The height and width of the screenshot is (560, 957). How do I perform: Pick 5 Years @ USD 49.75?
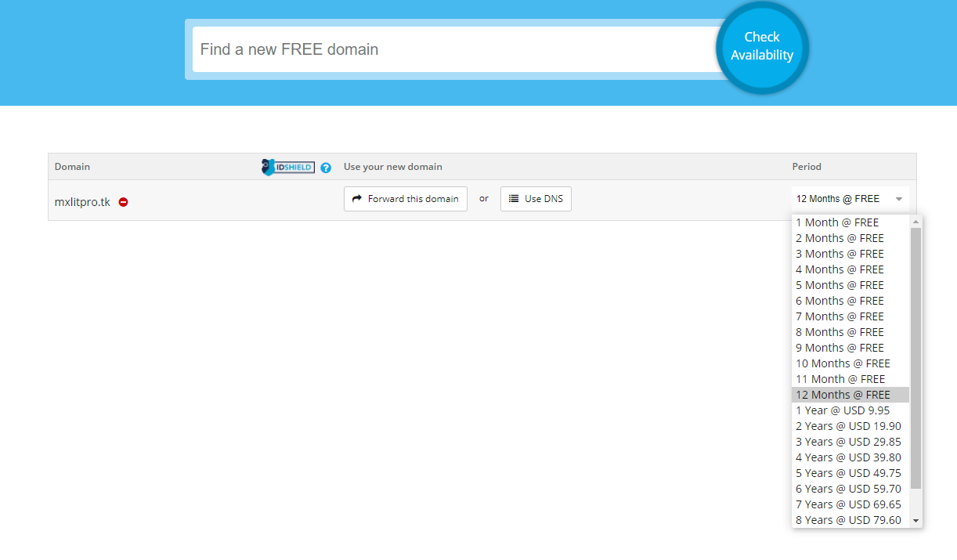click(848, 473)
